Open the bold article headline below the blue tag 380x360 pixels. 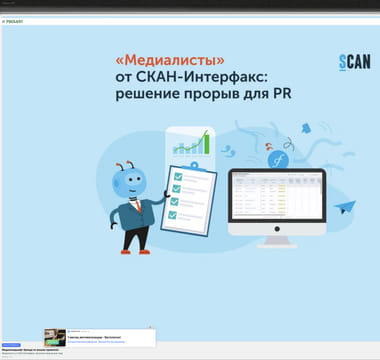[31, 350]
